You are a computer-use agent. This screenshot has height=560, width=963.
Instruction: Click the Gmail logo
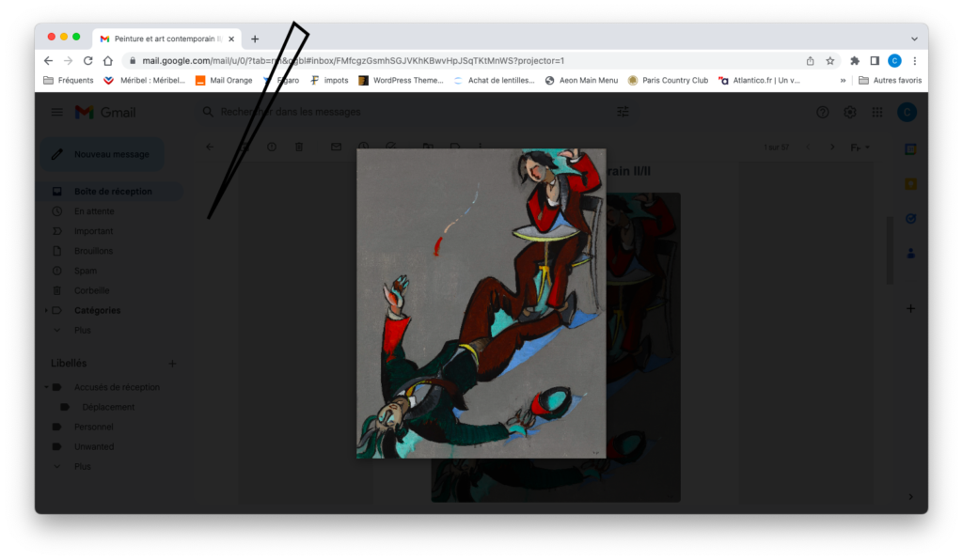click(105, 112)
